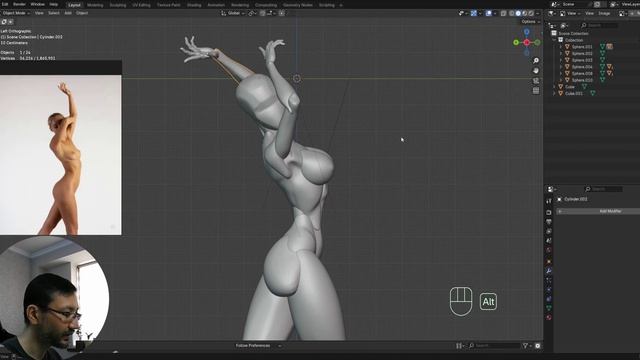Open the Particles properties tab

click(549, 280)
